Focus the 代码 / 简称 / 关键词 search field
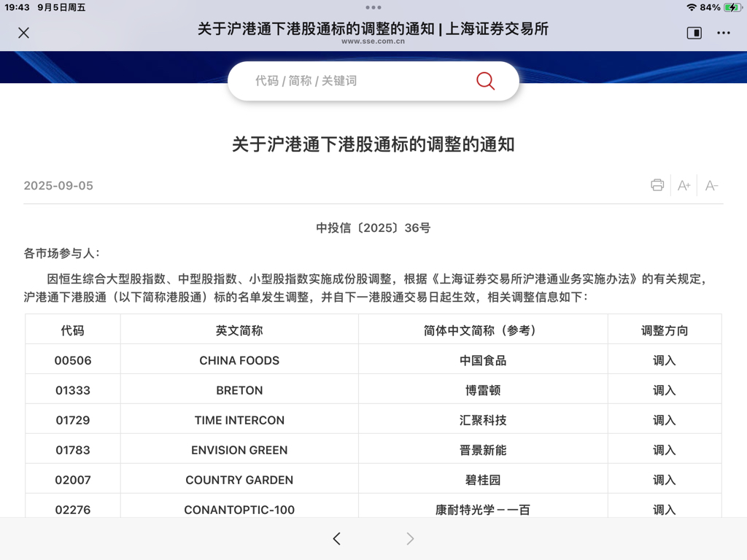Image resolution: width=747 pixels, height=560 pixels. click(x=373, y=81)
